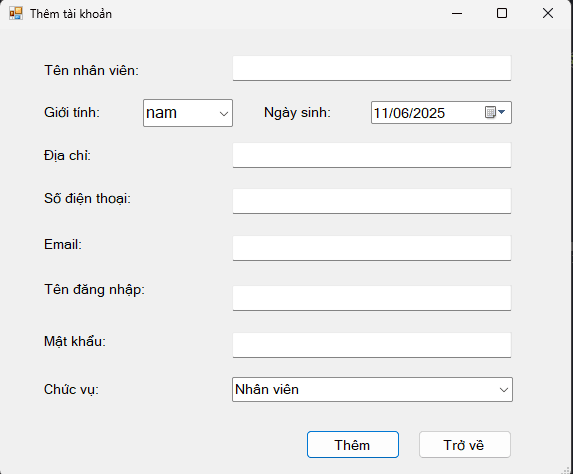Select the date text 11/06/2025

409,113
